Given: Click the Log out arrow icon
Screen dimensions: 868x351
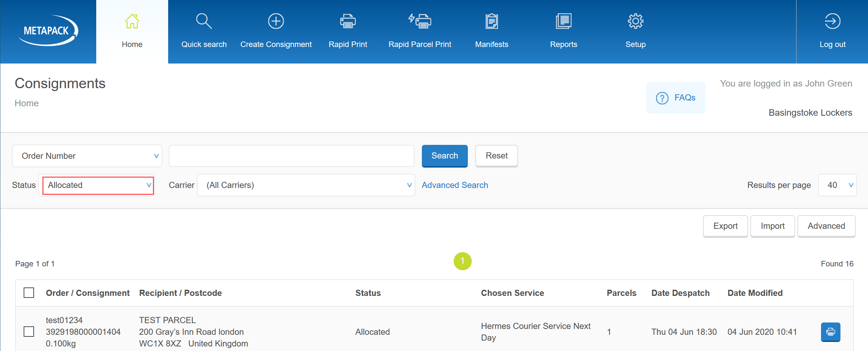Looking at the screenshot, I should coord(832,22).
